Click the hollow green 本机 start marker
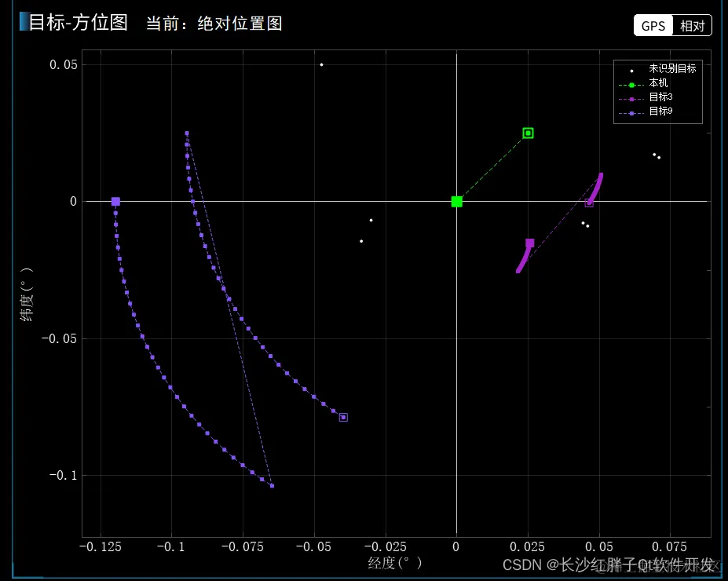This screenshot has width=728, height=581. [528, 133]
